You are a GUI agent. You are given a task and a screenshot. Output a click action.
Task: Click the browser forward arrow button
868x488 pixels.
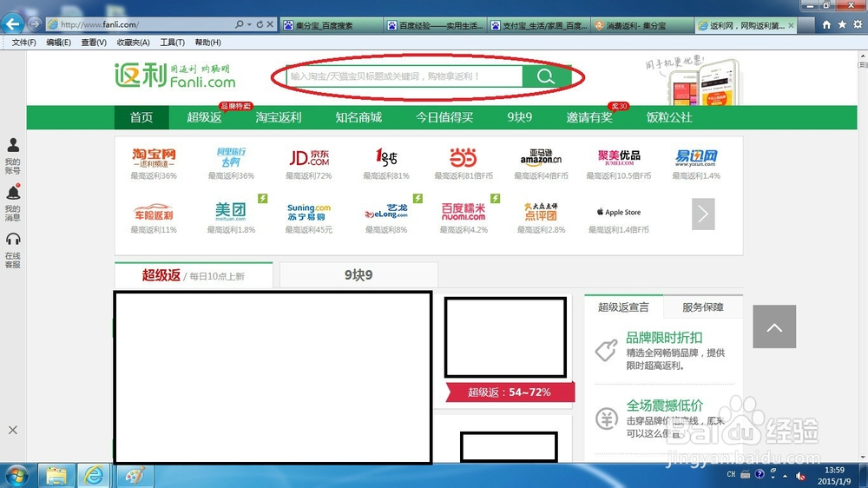click(35, 24)
